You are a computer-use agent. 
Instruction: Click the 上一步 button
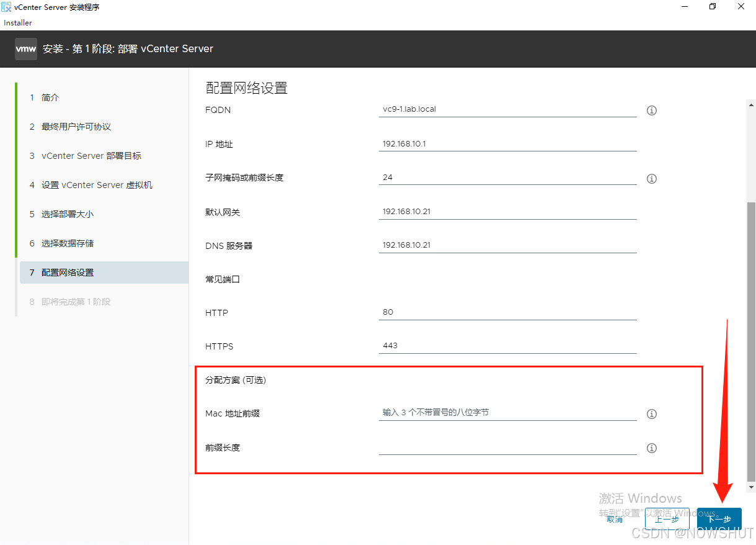pyautogui.click(x=667, y=519)
